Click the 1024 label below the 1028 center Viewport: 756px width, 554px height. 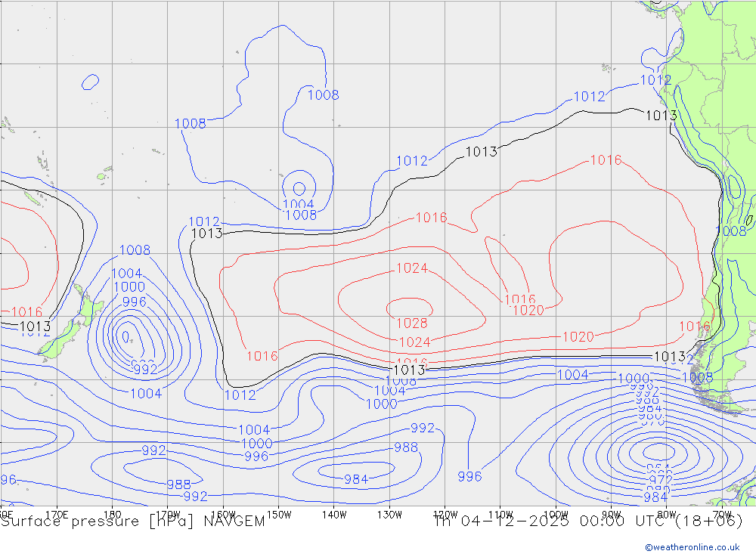click(x=414, y=342)
